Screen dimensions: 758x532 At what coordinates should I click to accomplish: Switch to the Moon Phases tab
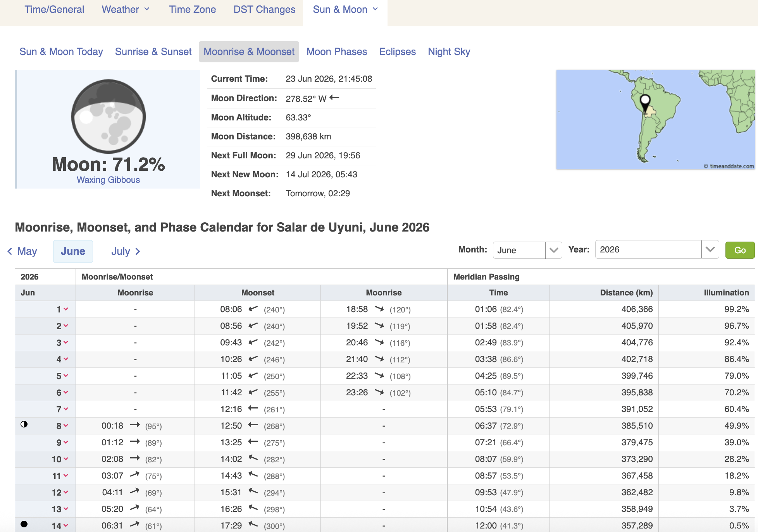(337, 51)
